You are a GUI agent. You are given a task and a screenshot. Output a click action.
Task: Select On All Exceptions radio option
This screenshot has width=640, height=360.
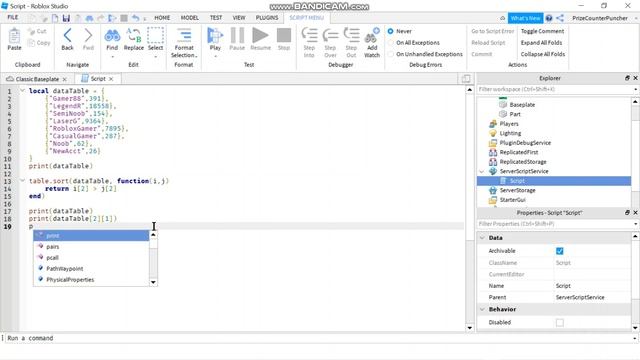[391, 42]
